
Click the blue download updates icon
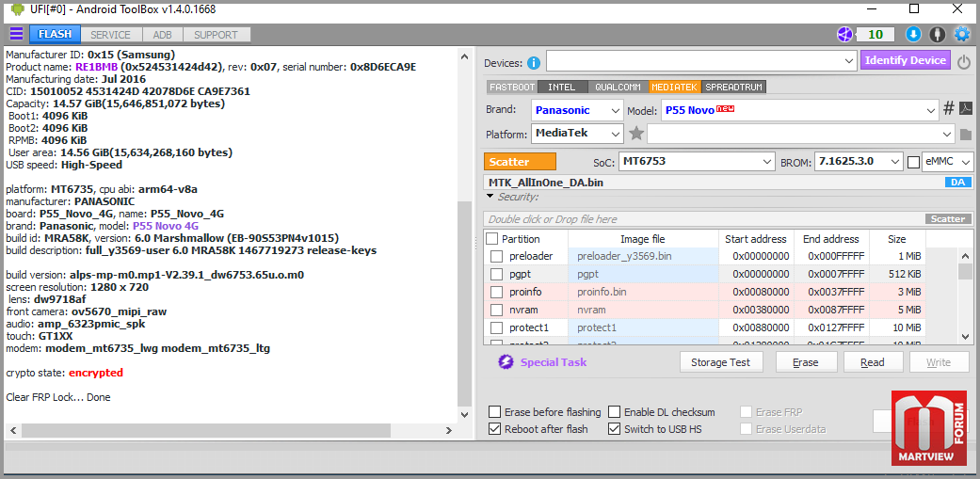[x=913, y=34]
